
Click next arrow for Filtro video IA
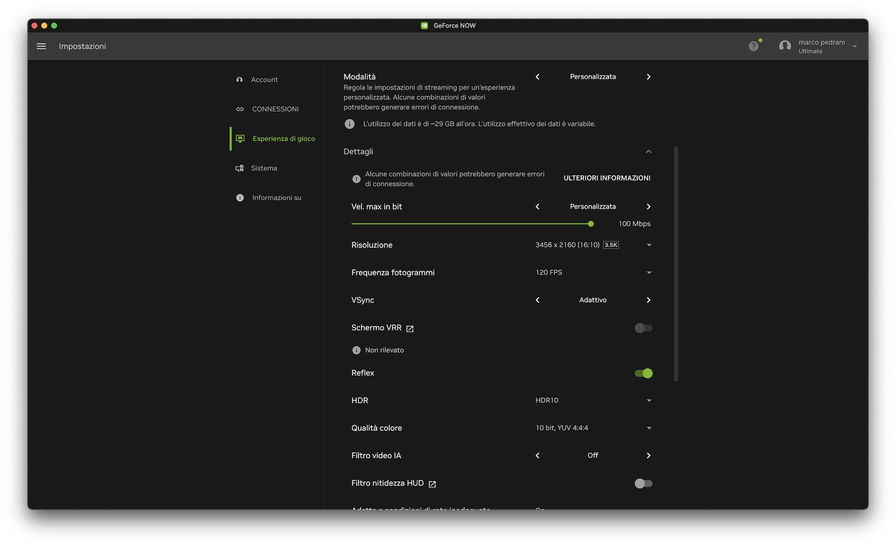pos(648,456)
